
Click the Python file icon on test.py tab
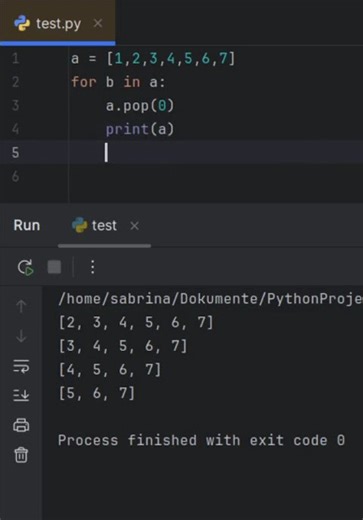tap(22, 23)
